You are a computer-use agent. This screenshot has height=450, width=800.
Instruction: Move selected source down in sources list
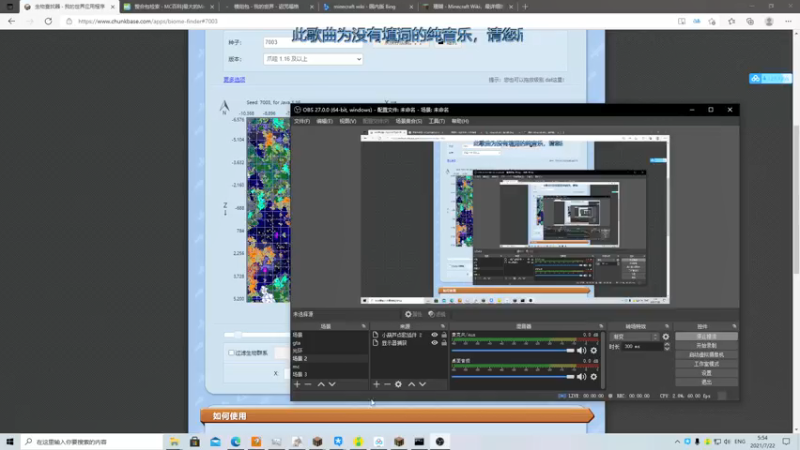pos(422,384)
